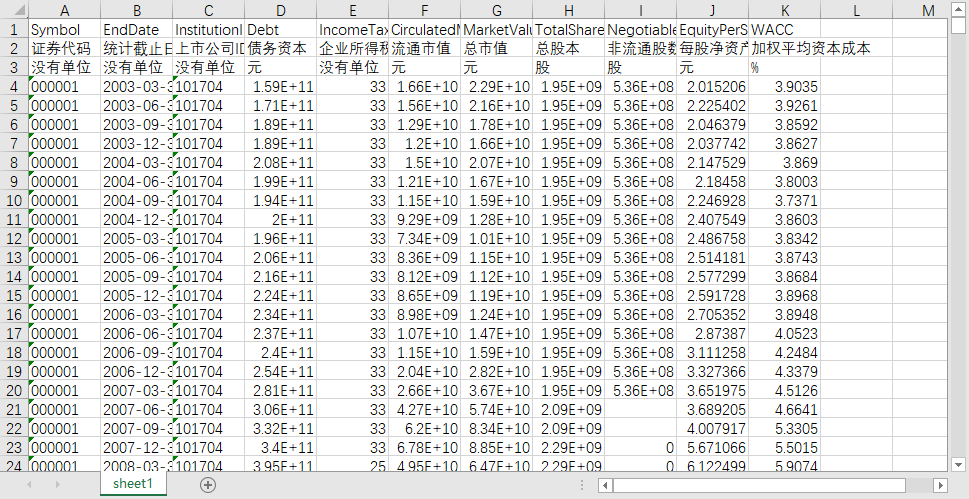969x499 pixels.
Task: Click Debt value 2E+11
Action: pos(281,219)
